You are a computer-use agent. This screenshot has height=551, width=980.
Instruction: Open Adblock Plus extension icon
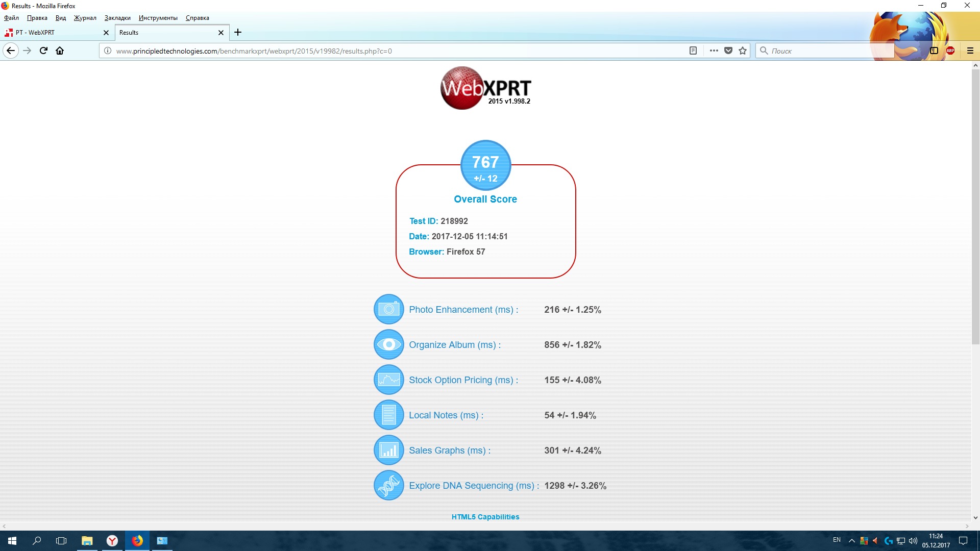(950, 51)
